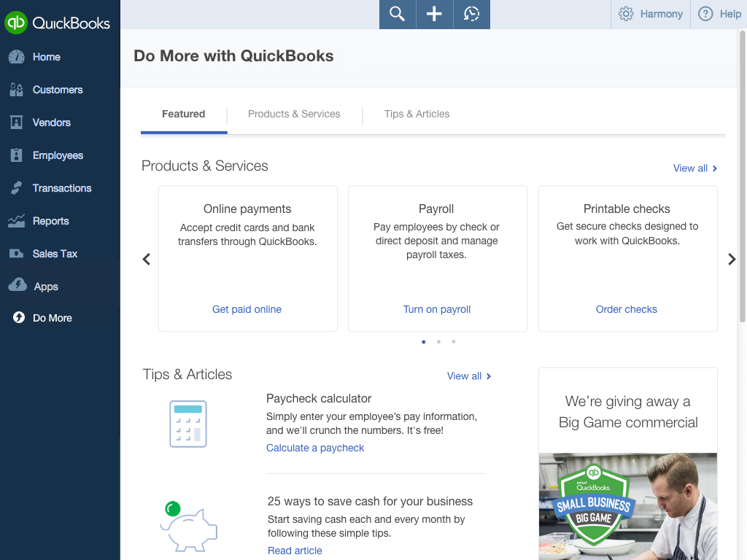Switch to the Tips & Articles tab
The width and height of the screenshot is (747, 560).
tap(417, 114)
